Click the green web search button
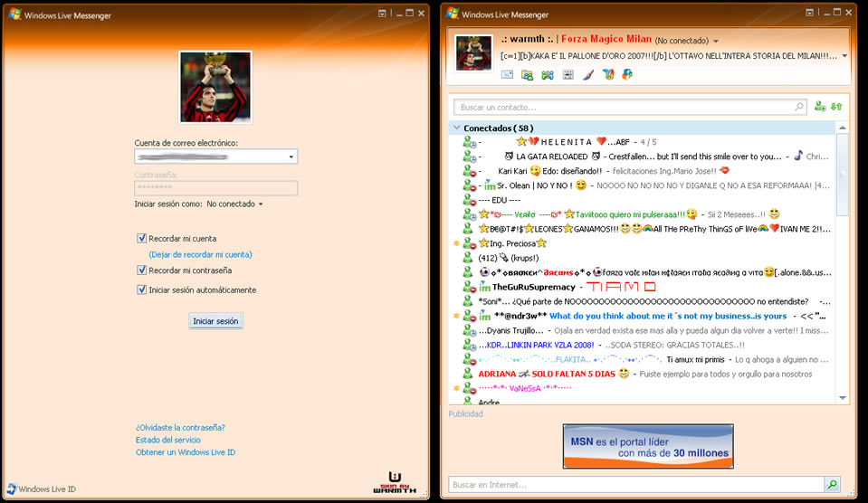 click(832, 485)
